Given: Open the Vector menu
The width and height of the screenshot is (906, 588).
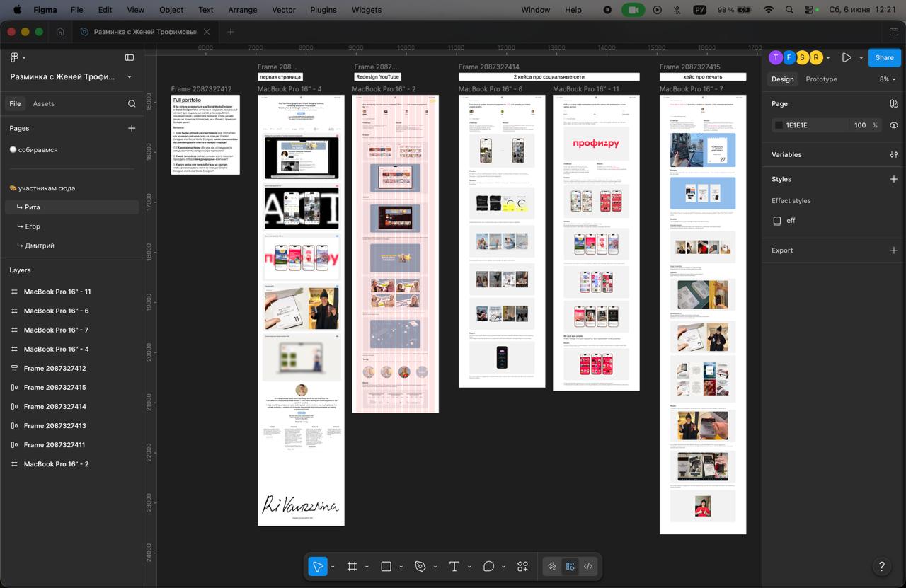Looking at the screenshot, I should pos(284,10).
